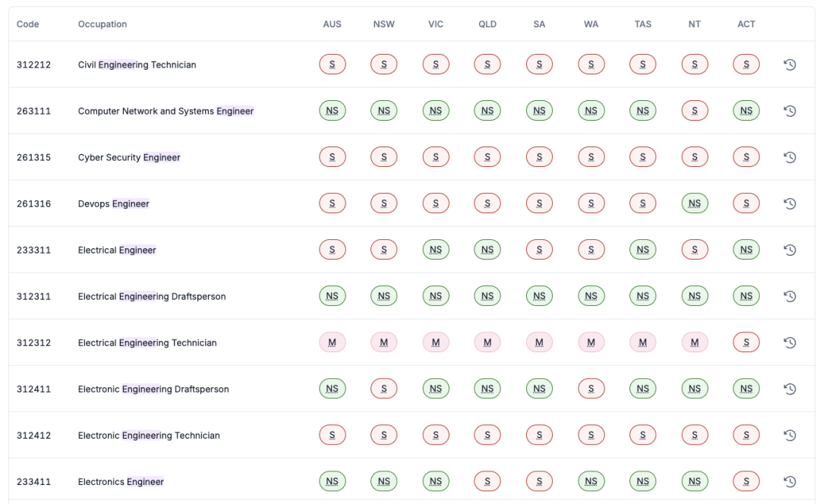View history of Electrical Engineering Draftsperson
This screenshot has height=504, width=820.
point(790,296)
